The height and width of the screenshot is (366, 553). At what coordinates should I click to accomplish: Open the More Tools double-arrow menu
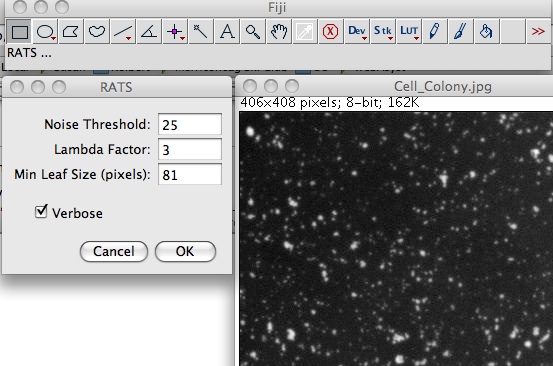click(x=538, y=32)
